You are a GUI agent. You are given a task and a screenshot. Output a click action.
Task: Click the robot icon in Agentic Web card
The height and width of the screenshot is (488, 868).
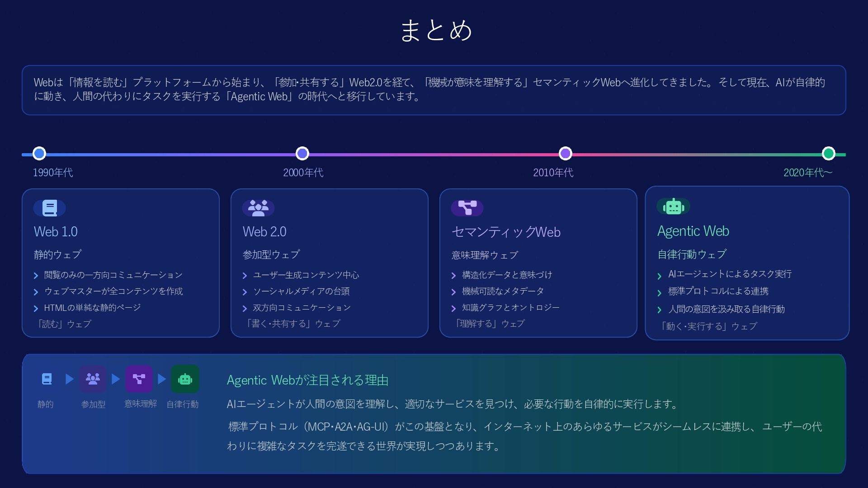[x=673, y=206]
